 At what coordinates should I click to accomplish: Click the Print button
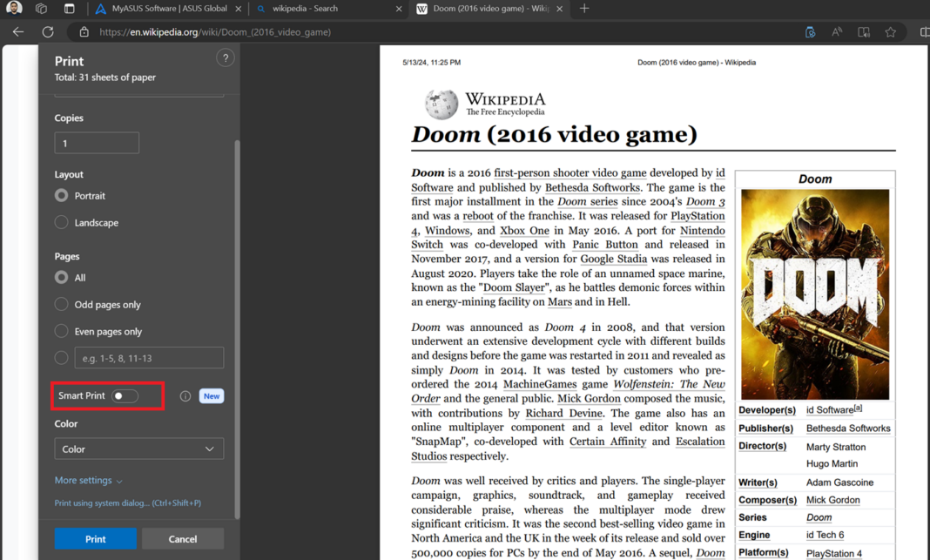(95, 538)
